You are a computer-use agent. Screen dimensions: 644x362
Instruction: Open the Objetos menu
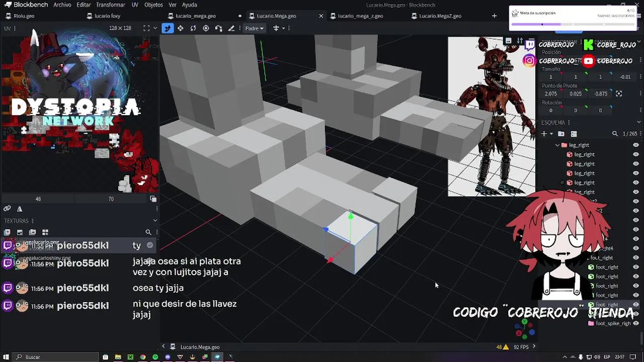point(153,5)
